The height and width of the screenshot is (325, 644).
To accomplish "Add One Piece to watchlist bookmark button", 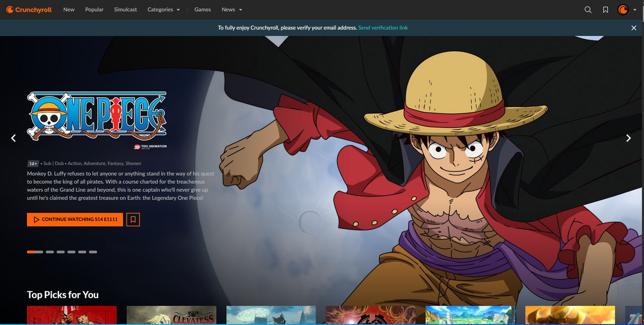I will (x=133, y=219).
